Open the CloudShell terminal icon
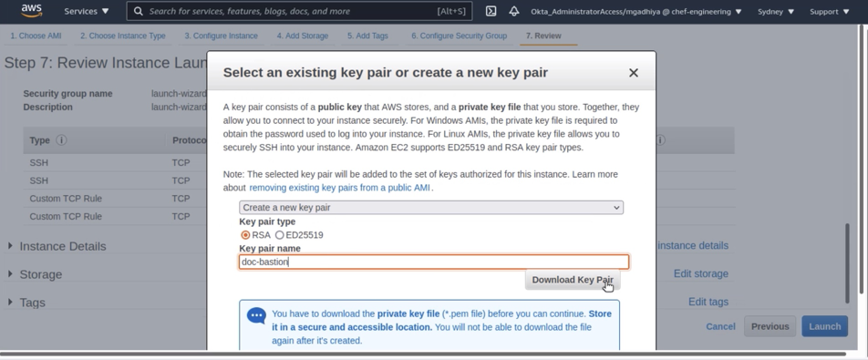 pos(491,11)
